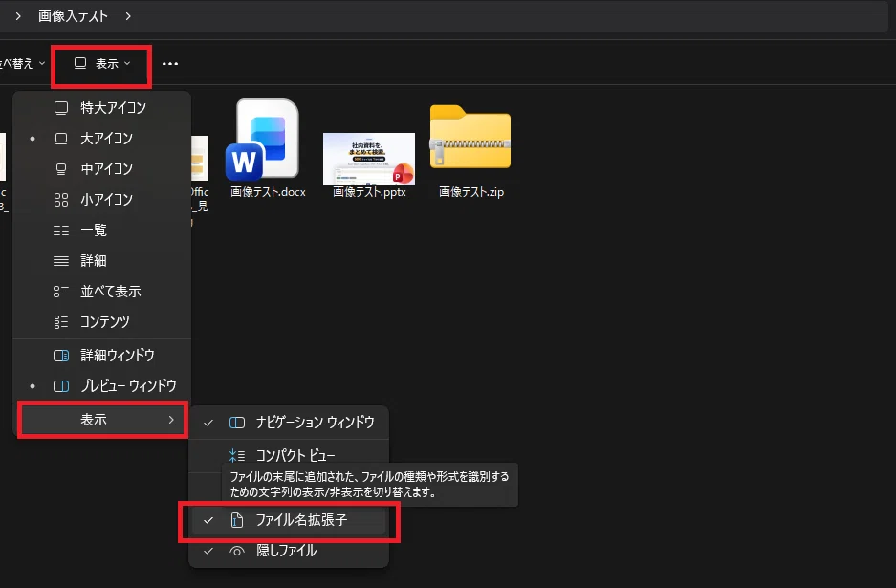Click the list view glyph beside 一覧

tap(61, 230)
